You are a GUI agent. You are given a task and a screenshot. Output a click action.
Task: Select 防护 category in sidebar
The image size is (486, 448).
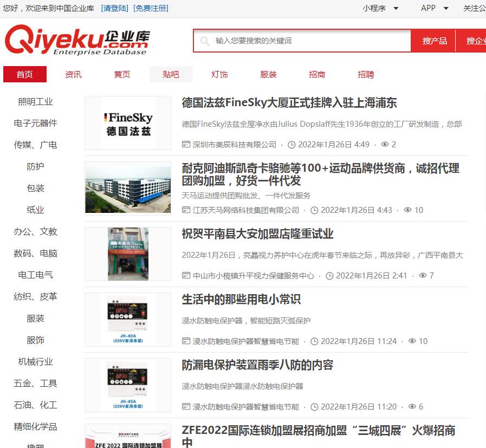[35, 167]
